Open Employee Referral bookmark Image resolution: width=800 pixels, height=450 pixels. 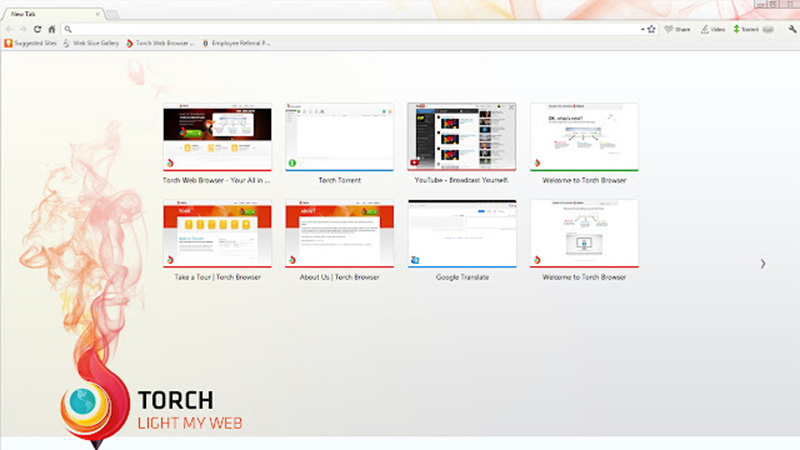pyautogui.click(x=236, y=43)
